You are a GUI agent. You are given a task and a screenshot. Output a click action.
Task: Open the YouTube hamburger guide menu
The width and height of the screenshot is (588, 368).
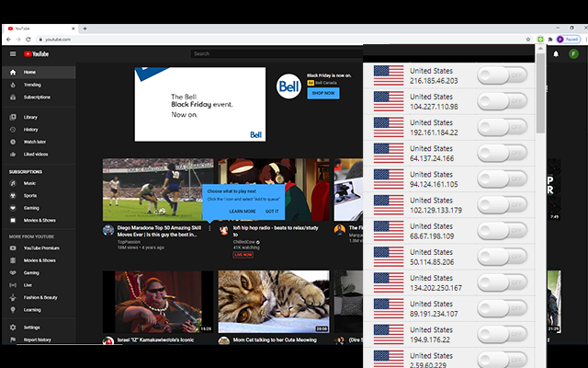[x=13, y=54]
